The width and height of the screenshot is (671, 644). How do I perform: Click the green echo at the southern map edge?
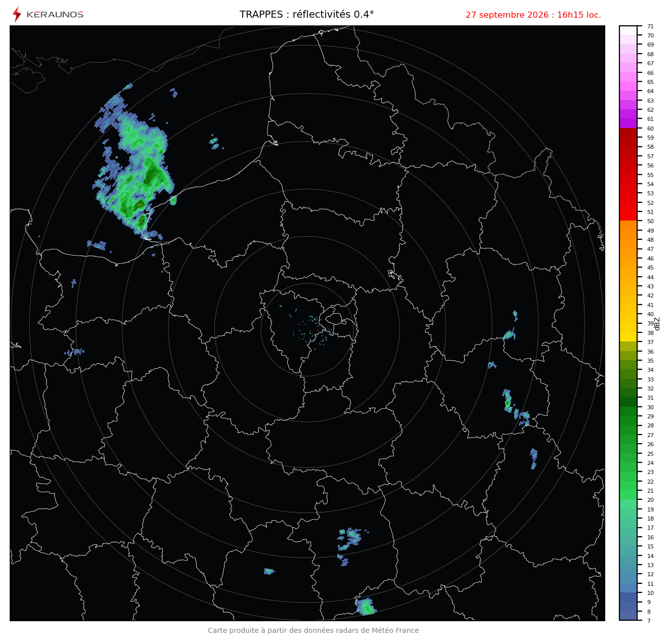(x=366, y=607)
